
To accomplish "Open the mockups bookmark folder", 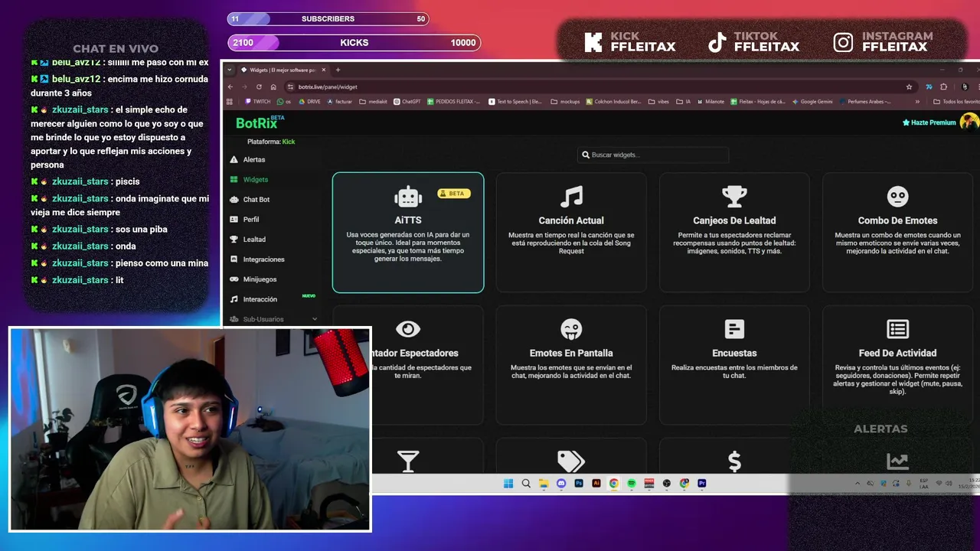I will pyautogui.click(x=566, y=101).
